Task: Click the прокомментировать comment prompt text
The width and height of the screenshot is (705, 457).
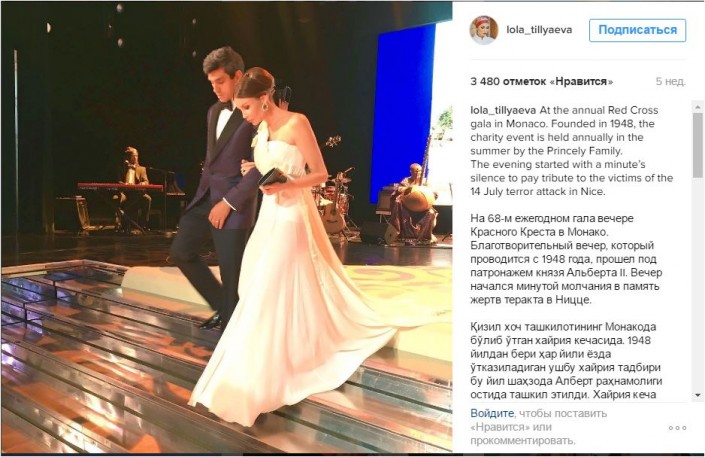Action: coord(522,440)
